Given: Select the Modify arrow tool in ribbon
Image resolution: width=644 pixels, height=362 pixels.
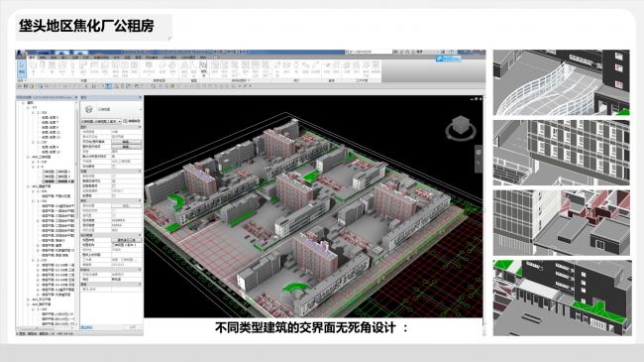Looking at the screenshot, I should 22,68.
